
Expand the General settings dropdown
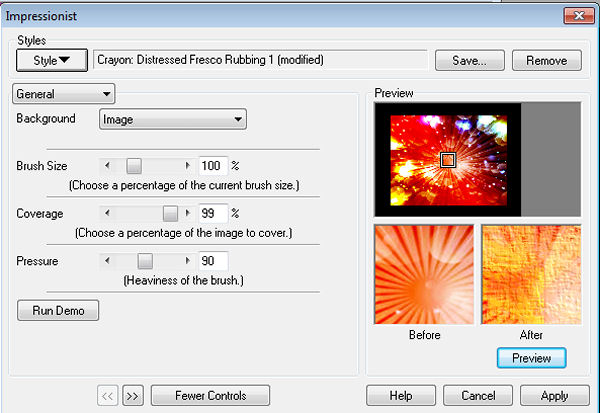coord(64,94)
